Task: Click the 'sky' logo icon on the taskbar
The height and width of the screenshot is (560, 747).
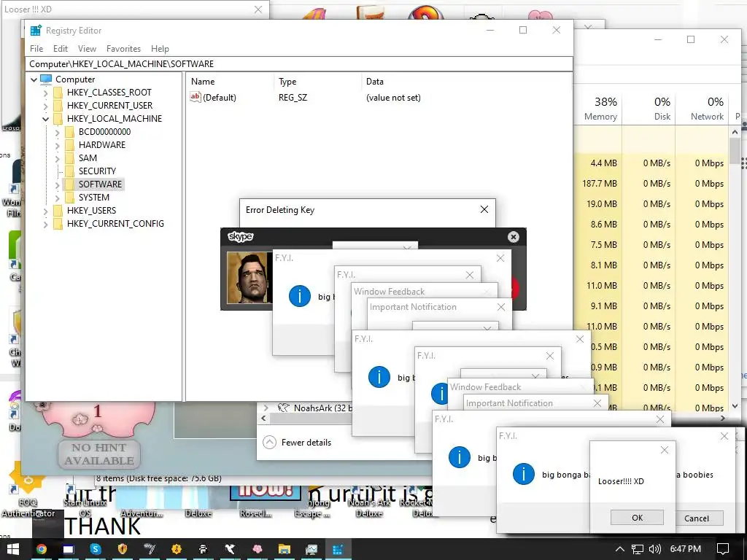Action: tap(150, 549)
